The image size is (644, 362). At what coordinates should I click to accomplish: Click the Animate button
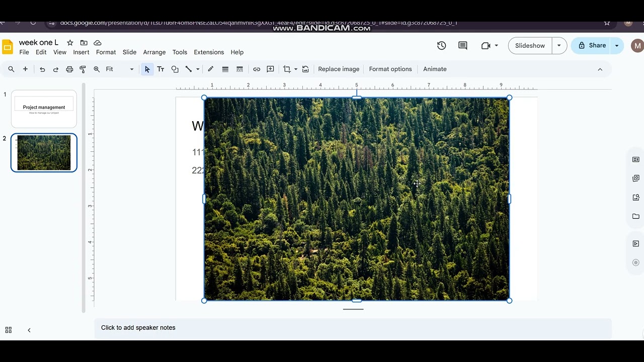pyautogui.click(x=435, y=69)
